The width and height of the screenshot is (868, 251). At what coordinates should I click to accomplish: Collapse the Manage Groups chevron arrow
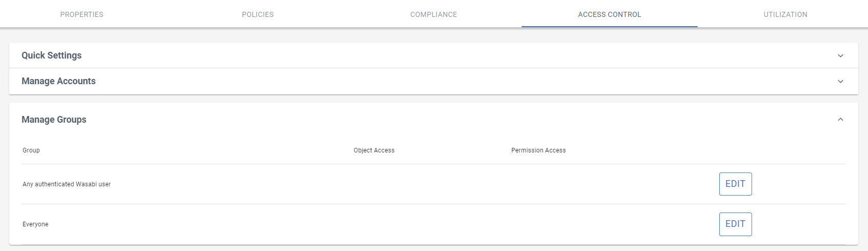pos(840,119)
